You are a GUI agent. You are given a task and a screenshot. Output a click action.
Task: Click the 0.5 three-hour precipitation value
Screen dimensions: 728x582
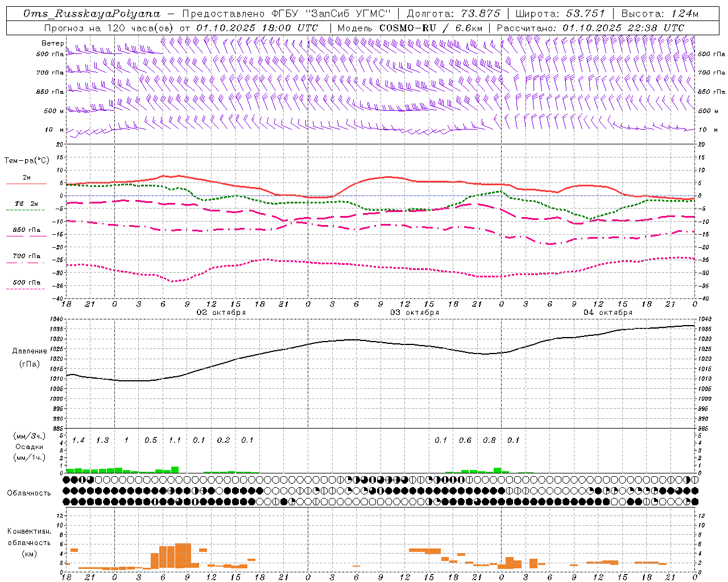tap(150, 440)
